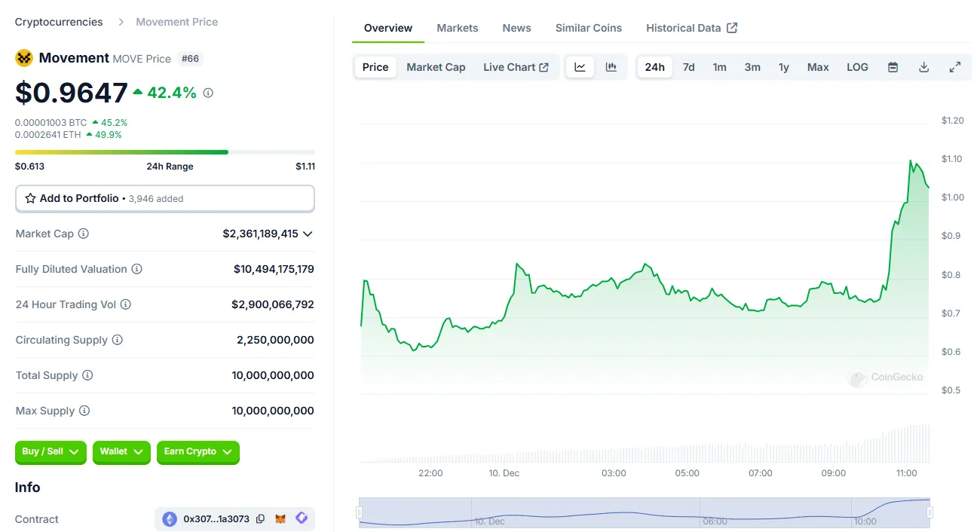The width and height of the screenshot is (980, 532).
Task: Click the star icon in Add to Portfolio
Action: pyautogui.click(x=30, y=198)
